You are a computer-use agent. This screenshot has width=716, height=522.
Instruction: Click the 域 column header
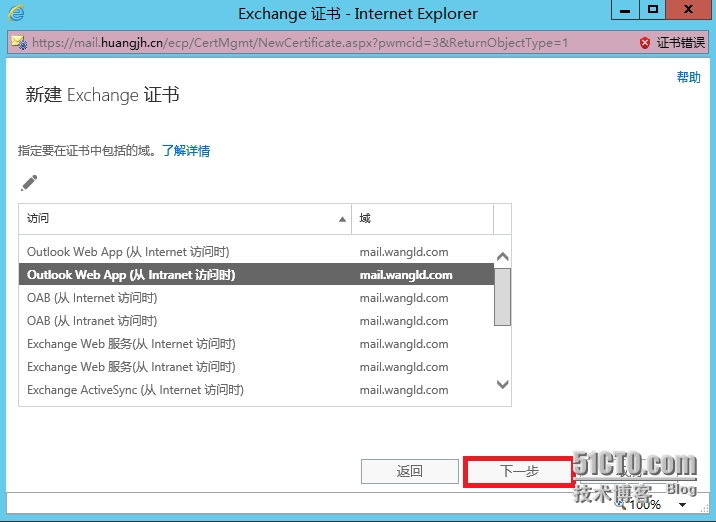[422, 219]
